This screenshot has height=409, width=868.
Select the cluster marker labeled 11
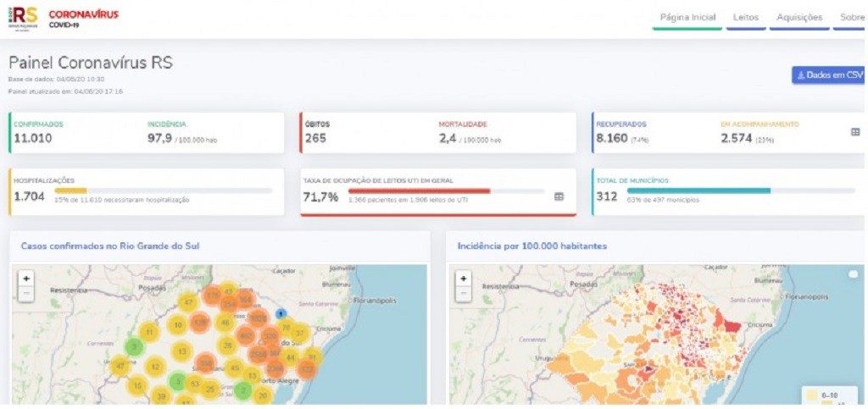pos(149,332)
